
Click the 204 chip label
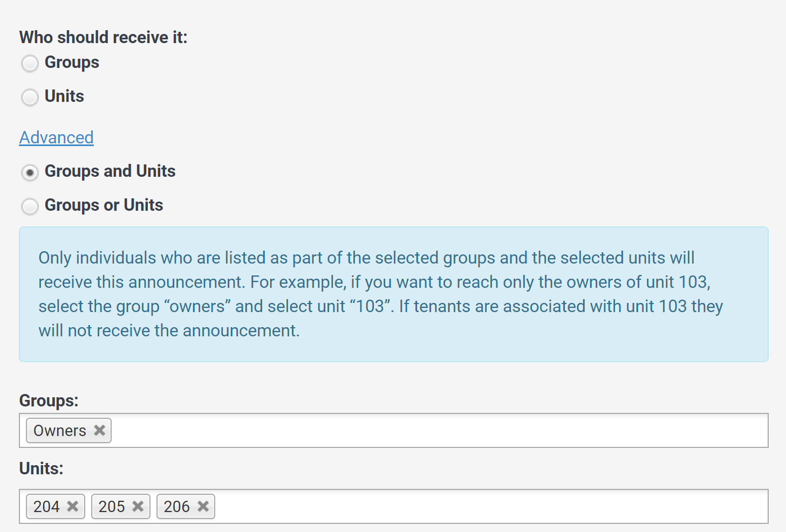pos(47,506)
